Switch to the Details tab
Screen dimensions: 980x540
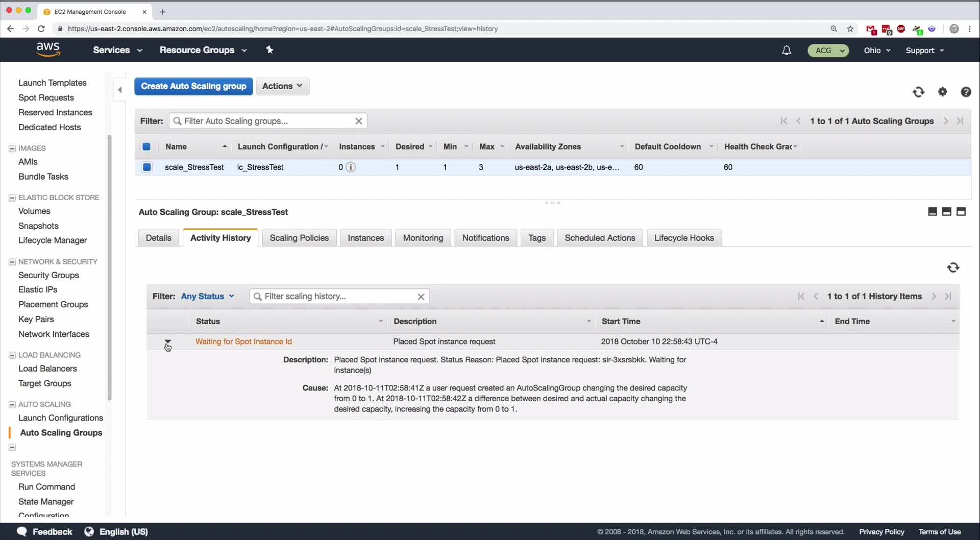[158, 238]
